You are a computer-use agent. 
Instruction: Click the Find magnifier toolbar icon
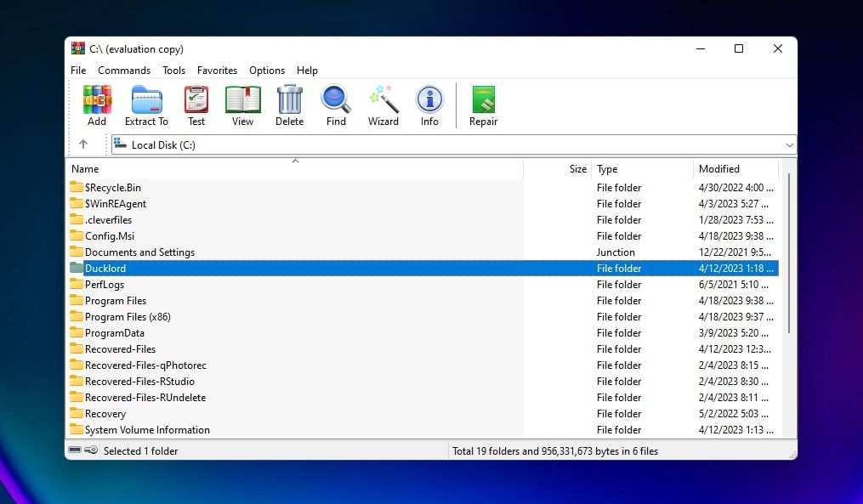336,99
